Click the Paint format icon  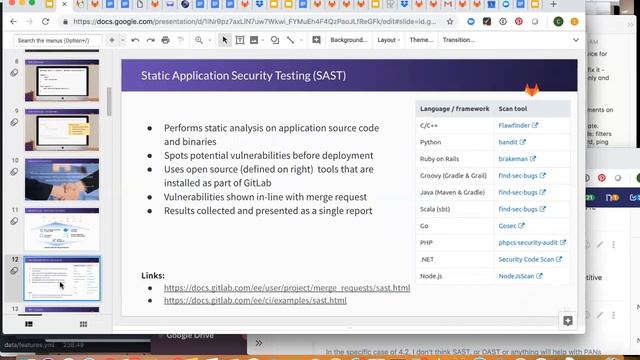coord(180,40)
